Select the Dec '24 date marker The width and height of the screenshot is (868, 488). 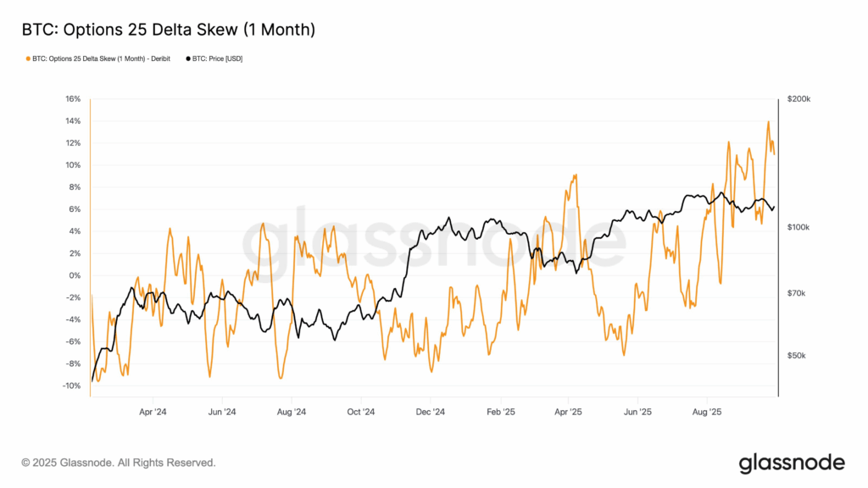point(431,412)
